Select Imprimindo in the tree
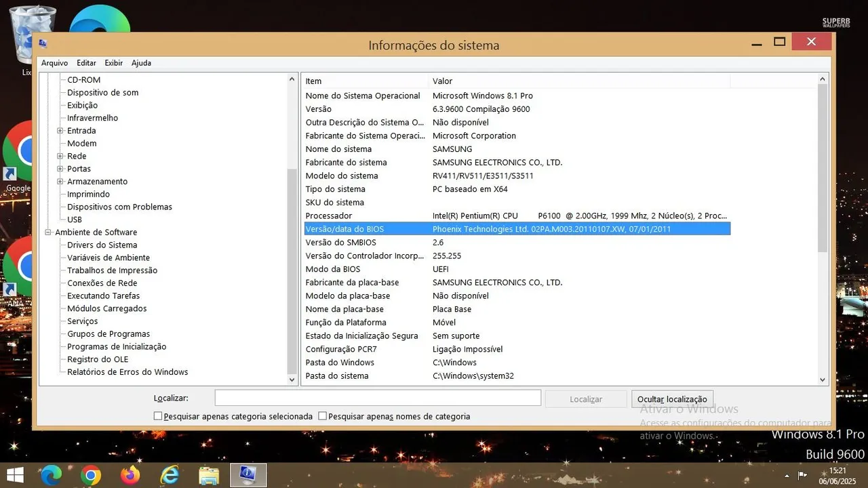 [88, 195]
